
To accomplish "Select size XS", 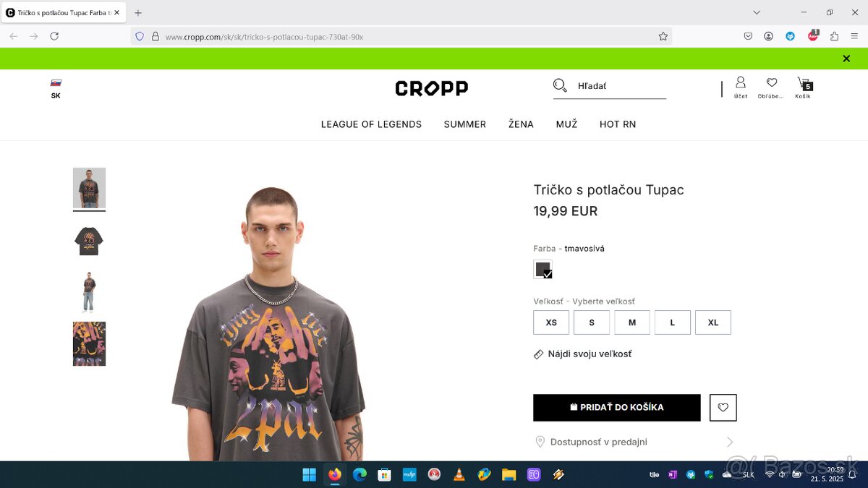I will tap(551, 322).
